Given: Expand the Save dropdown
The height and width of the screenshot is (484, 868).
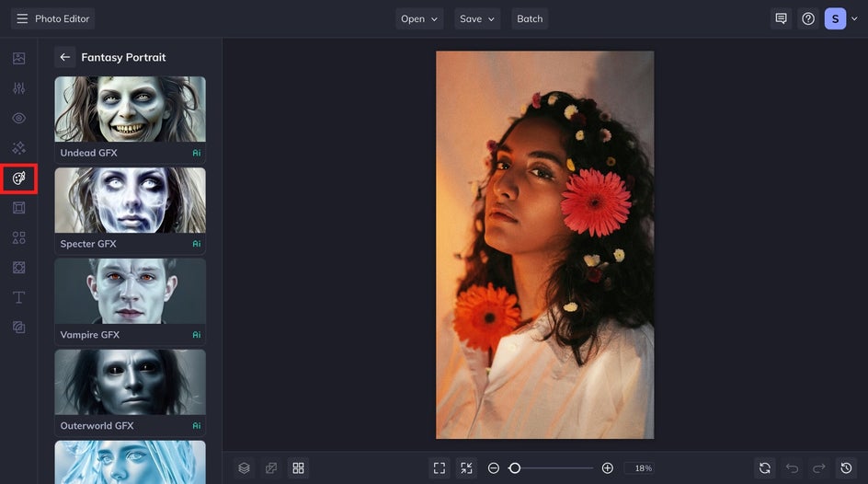Looking at the screenshot, I should (477, 18).
